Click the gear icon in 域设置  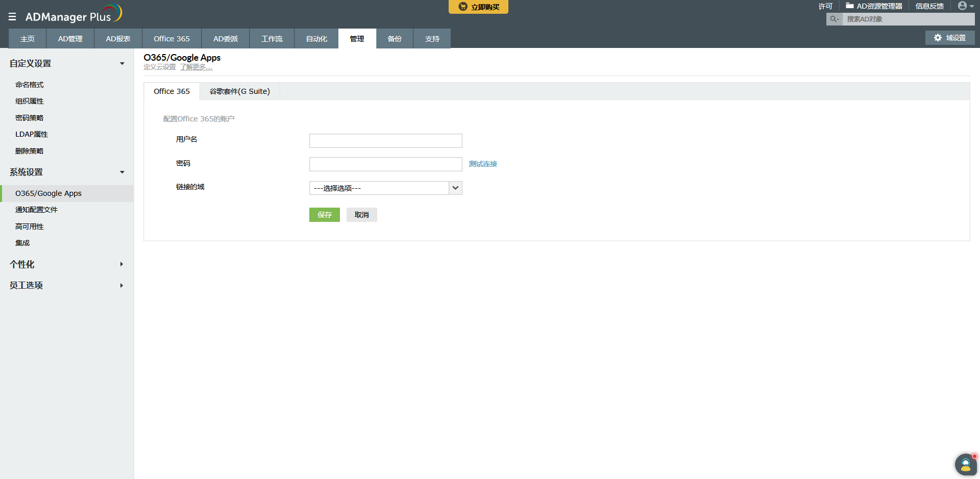click(938, 38)
